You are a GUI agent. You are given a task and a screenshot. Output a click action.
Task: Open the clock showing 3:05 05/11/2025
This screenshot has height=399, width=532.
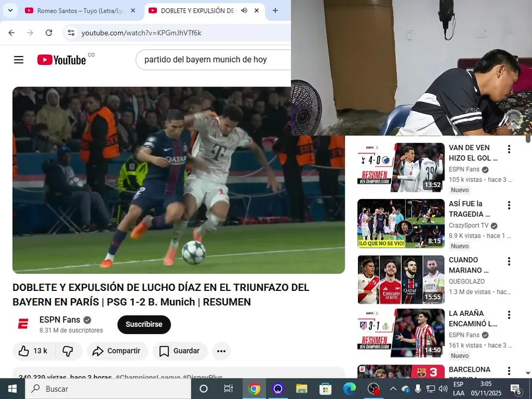pos(486,389)
